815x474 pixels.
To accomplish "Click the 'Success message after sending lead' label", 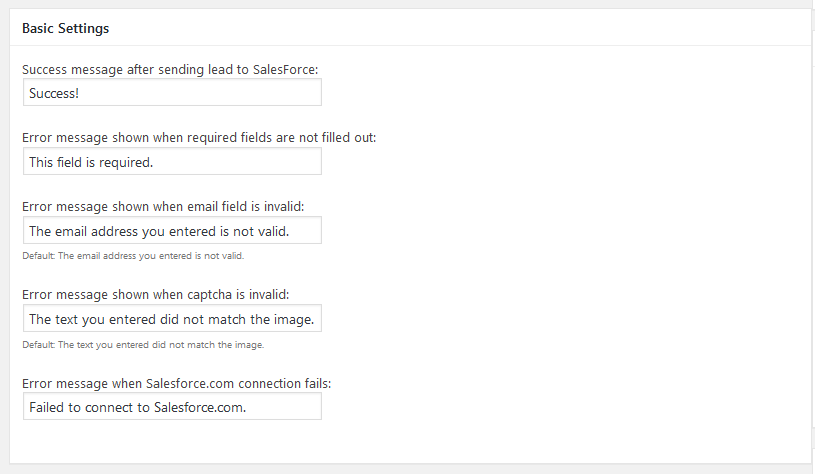I will (170, 69).
